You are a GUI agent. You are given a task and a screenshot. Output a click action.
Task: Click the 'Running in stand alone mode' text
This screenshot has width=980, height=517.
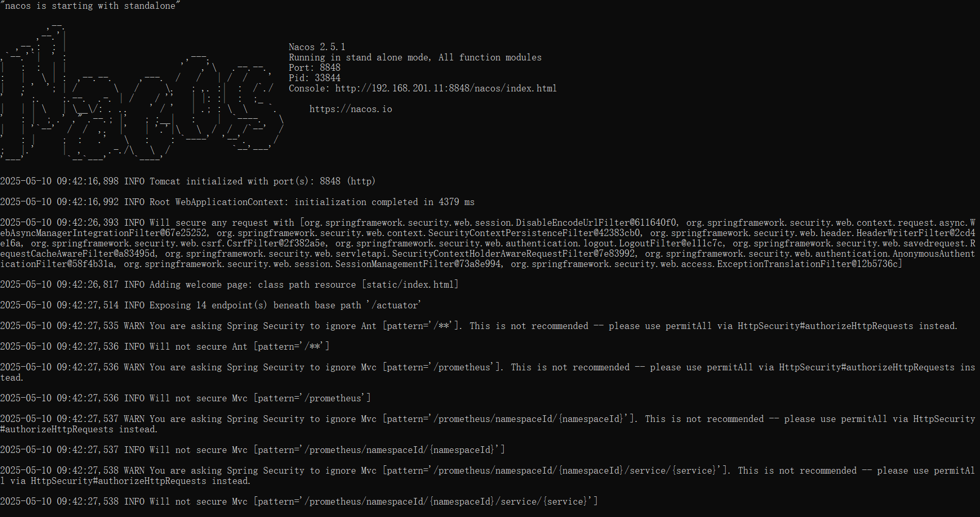415,57
